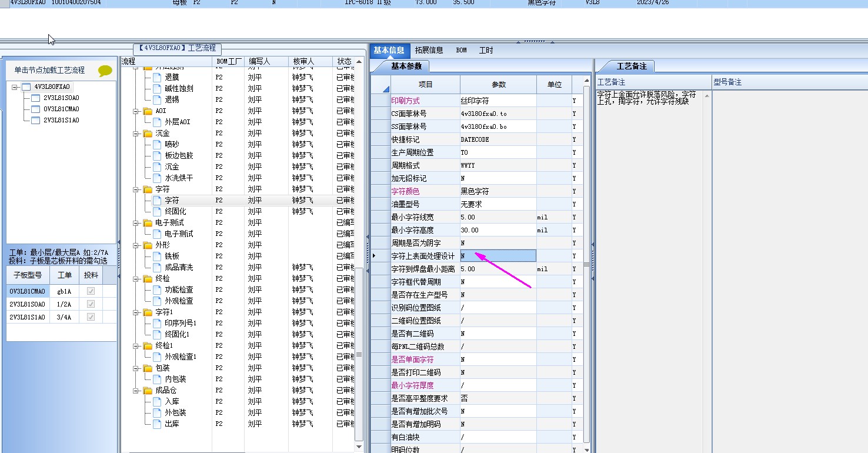Open the 工时 tab

point(486,51)
